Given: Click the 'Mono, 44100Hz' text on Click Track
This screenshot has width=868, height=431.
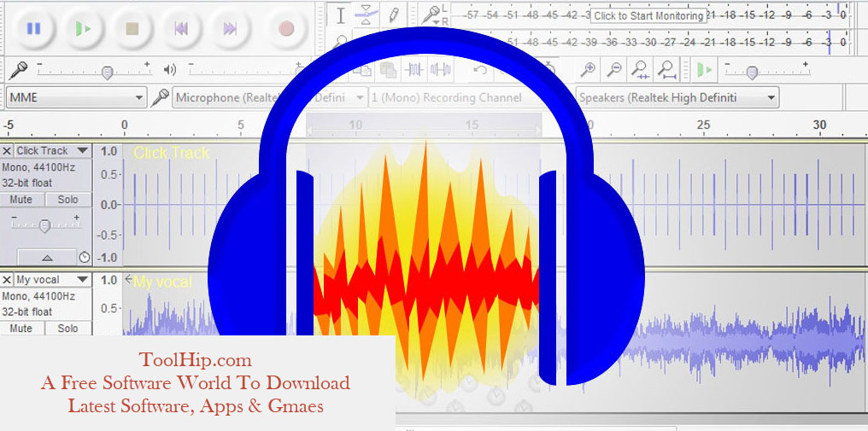Looking at the screenshot, I should click(x=38, y=167).
